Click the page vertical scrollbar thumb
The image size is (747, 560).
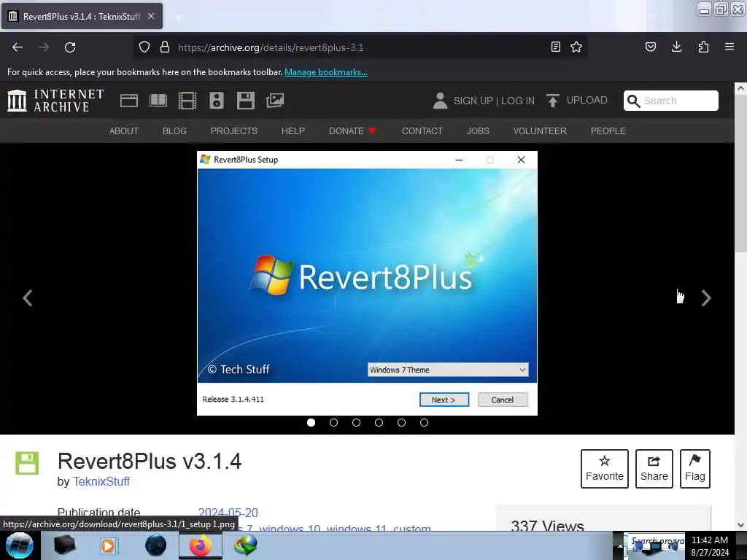pyautogui.click(x=741, y=174)
